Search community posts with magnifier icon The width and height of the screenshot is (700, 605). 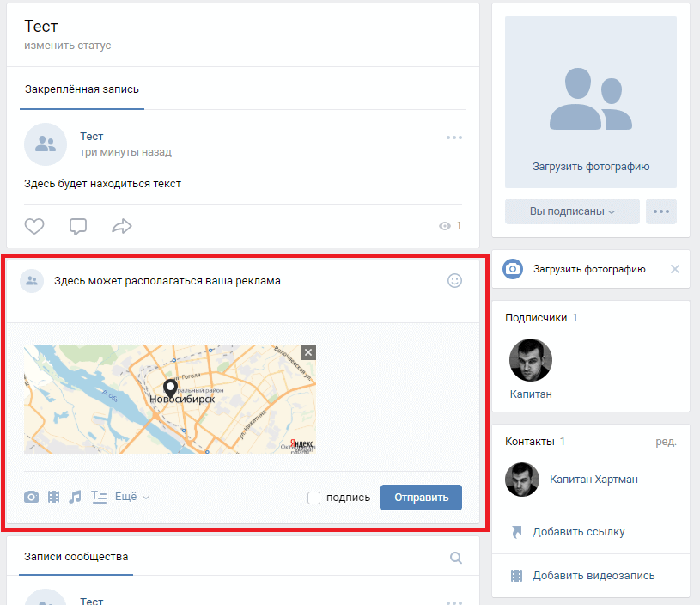point(456,558)
